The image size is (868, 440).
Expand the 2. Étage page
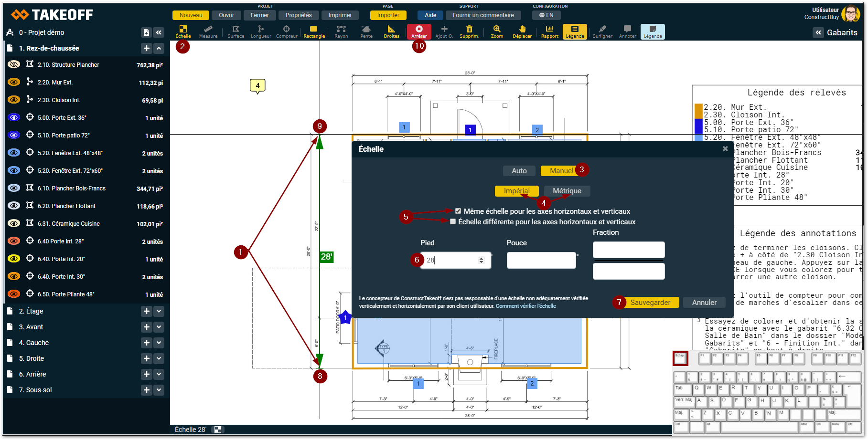pyautogui.click(x=159, y=311)
